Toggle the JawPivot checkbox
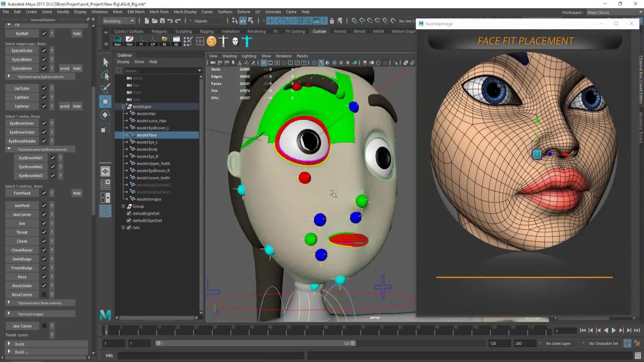The width and height of the screenshot is (644, 362). pos(44,206)
